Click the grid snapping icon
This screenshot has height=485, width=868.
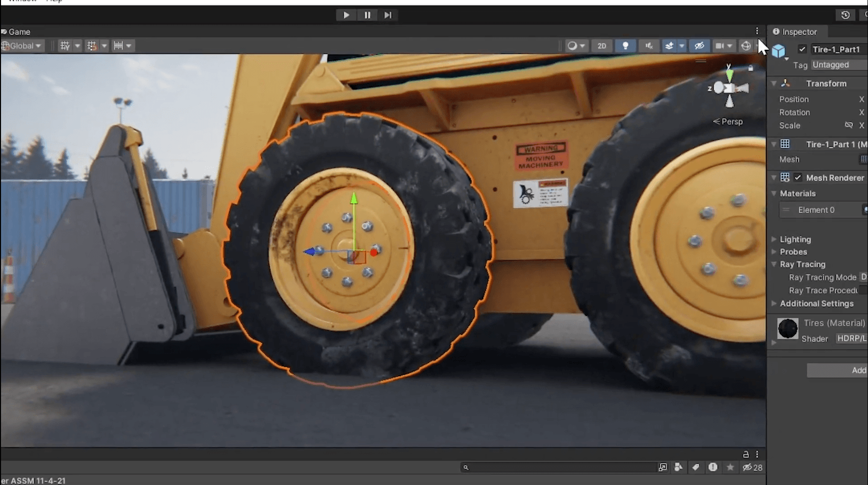[x=92, y=46]
